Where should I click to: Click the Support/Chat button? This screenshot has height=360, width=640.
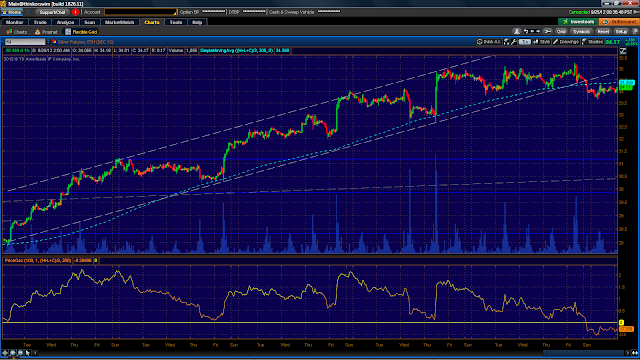53,12
